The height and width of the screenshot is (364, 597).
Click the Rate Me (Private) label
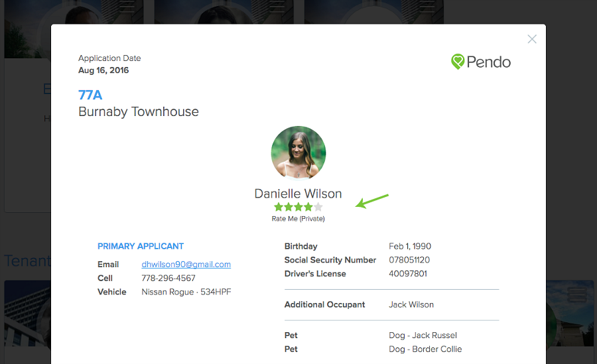pos(298,219)
